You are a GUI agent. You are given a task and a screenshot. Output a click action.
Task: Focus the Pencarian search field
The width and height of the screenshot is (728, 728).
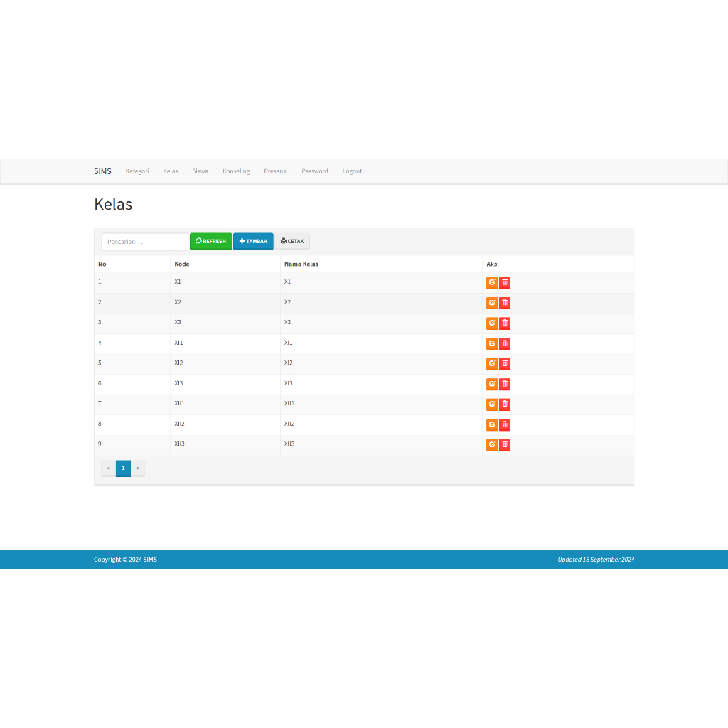[145, 242]
